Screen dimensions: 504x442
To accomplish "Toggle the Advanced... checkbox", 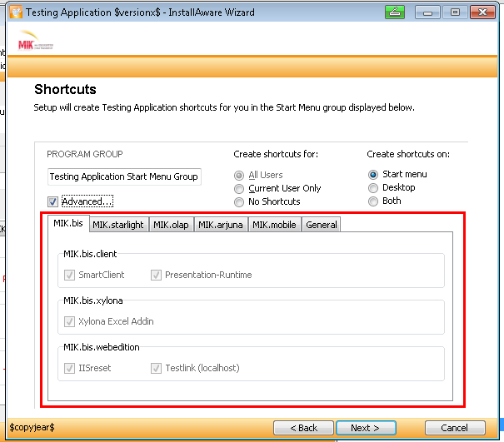I will (x=52, y=201).
